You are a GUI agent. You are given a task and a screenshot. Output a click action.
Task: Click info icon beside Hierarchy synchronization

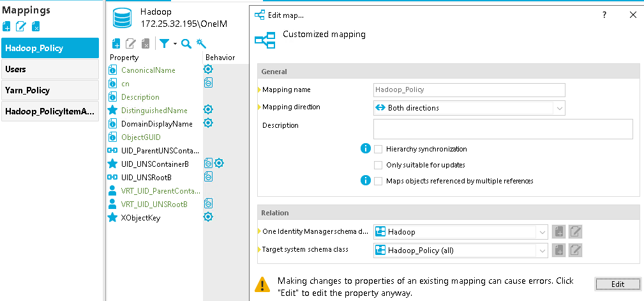(366, 148)
